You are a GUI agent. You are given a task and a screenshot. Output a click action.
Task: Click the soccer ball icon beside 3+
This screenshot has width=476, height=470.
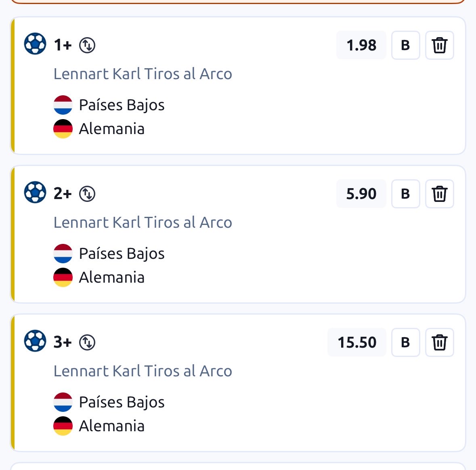click(x=35, y=341)
